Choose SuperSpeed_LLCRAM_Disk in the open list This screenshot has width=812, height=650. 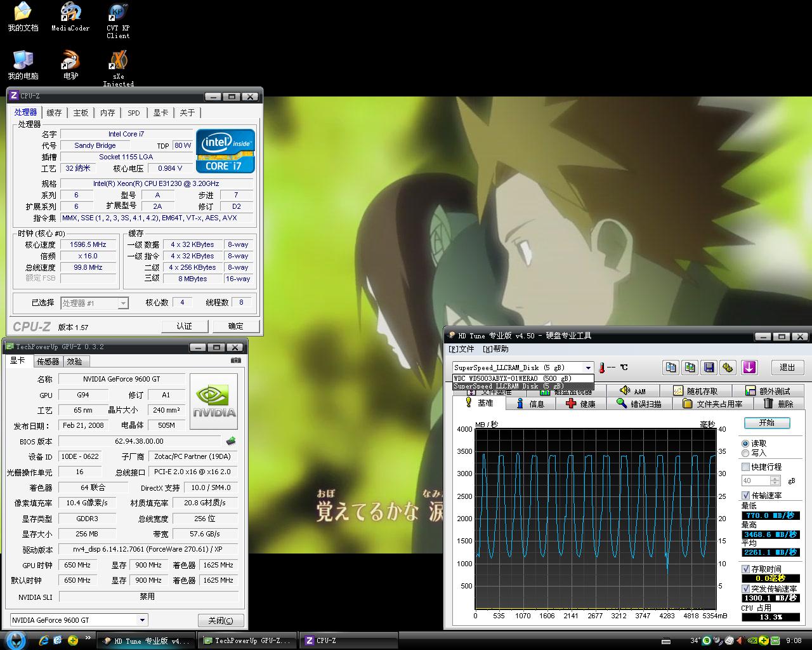tap(523, 386)
